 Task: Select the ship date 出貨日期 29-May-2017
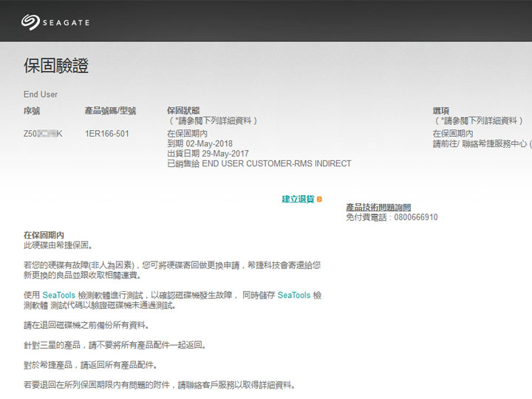click(208, 154)
